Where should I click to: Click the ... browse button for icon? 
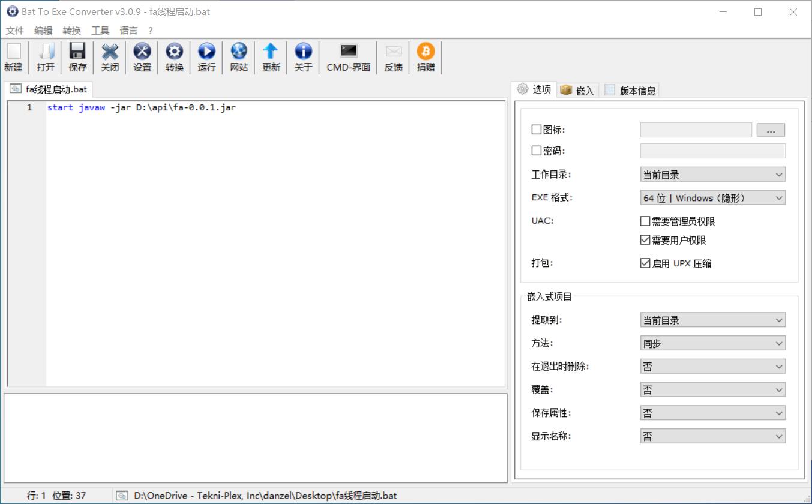pyautogui.click(x=771, y=130)
